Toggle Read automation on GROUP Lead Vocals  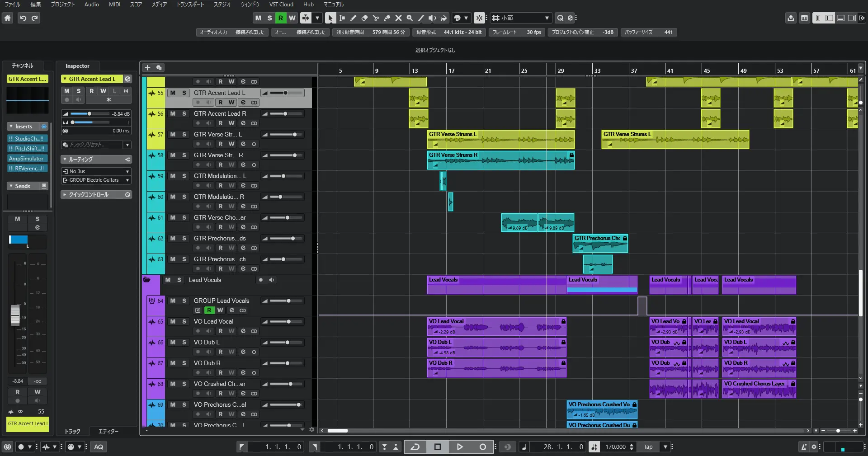pos(209,310)
